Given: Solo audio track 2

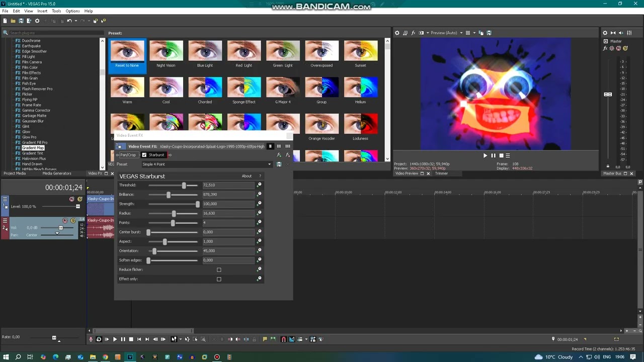Looking at the screenshot, I should click(x=73, y=220).
